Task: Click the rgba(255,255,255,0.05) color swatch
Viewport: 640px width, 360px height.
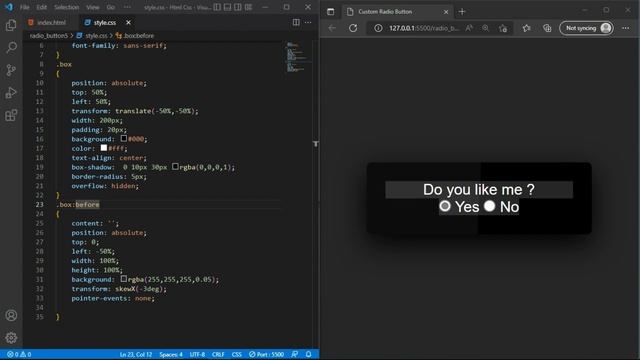Action: click(124, 279)
